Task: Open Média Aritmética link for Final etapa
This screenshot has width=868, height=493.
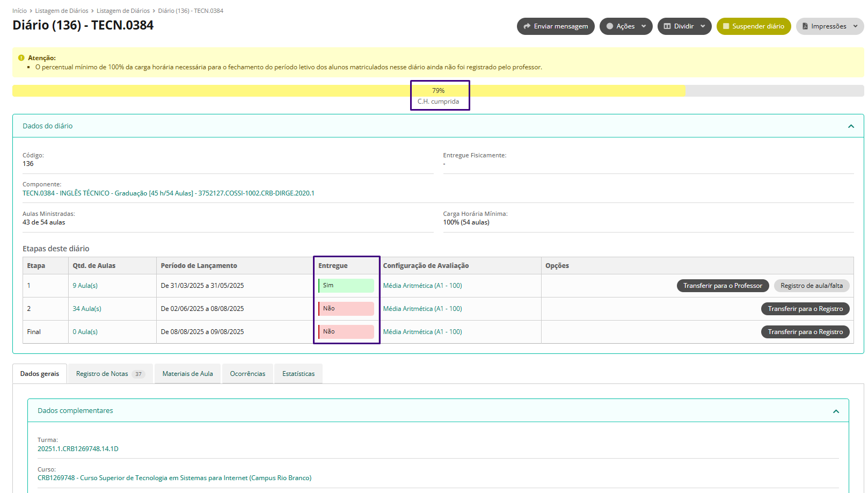Action: 422,332
